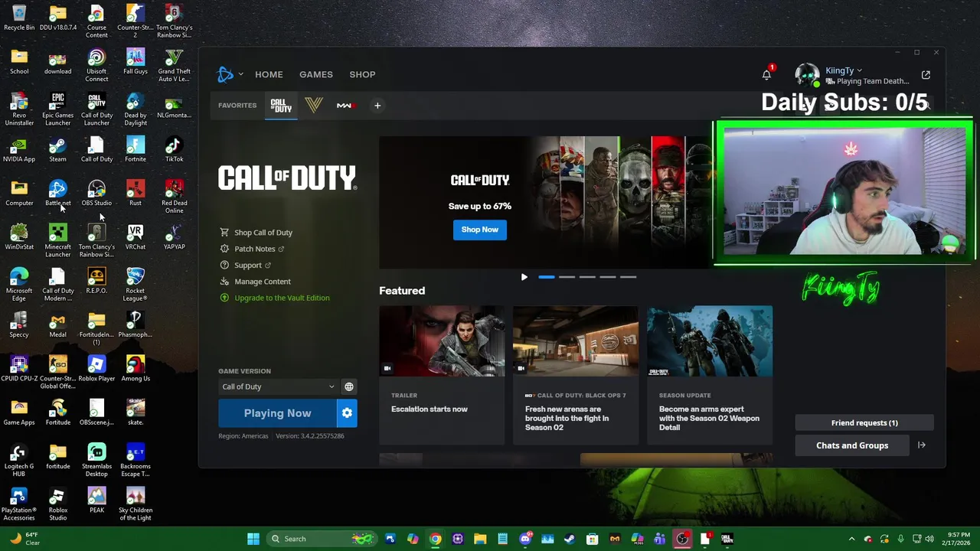The height and width of the screenshot is (551, 980).
Task: Click the Playing Now button
Action: click(277, 413)
